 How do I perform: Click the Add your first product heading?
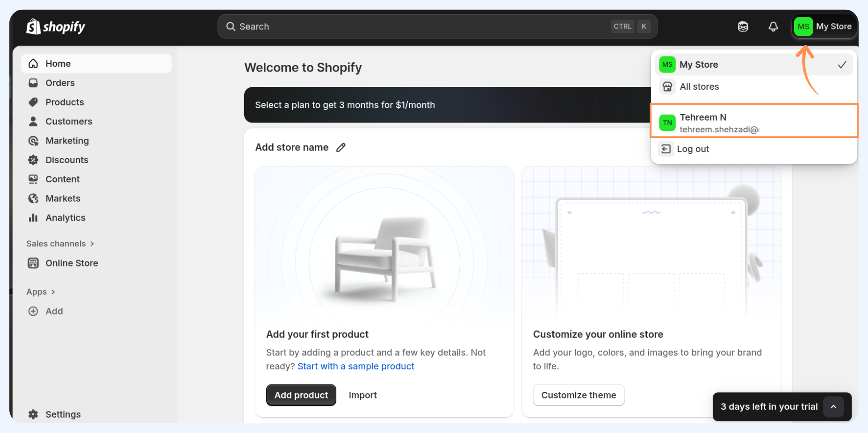click(317, 334)
